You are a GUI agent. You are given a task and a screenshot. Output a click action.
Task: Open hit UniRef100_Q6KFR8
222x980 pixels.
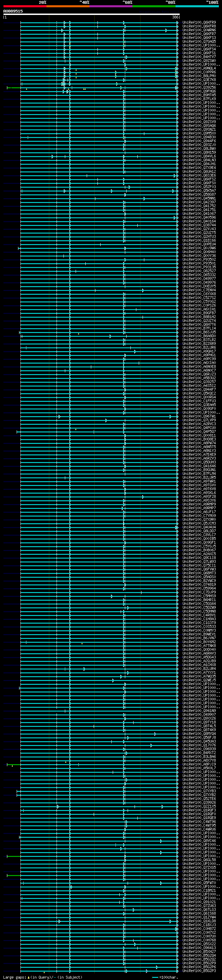point(199,26)
